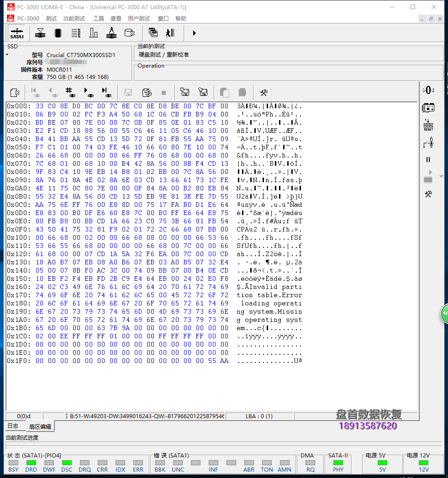
Task: Click the 'tion table.Error' ASCII text
Action: point(269,295)
